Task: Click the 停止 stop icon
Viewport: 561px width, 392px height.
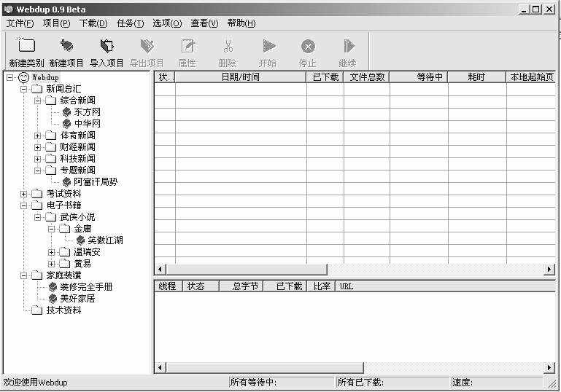Action: tap(308, 46)
